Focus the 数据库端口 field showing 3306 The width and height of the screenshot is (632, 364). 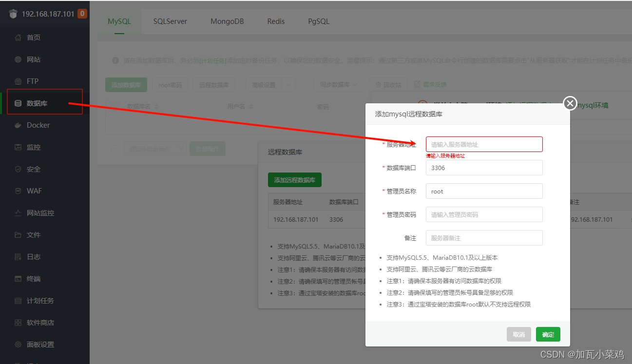click(484, 168)
